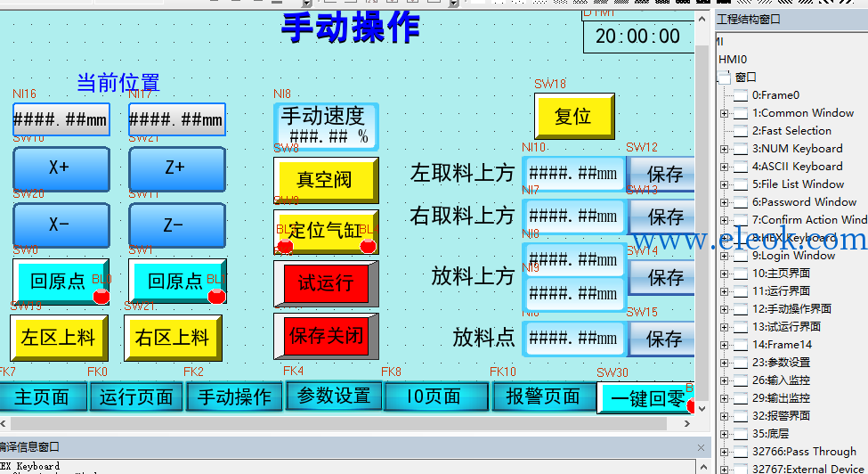Expand the 4:ASCII Keyboard node

[724, 167]
